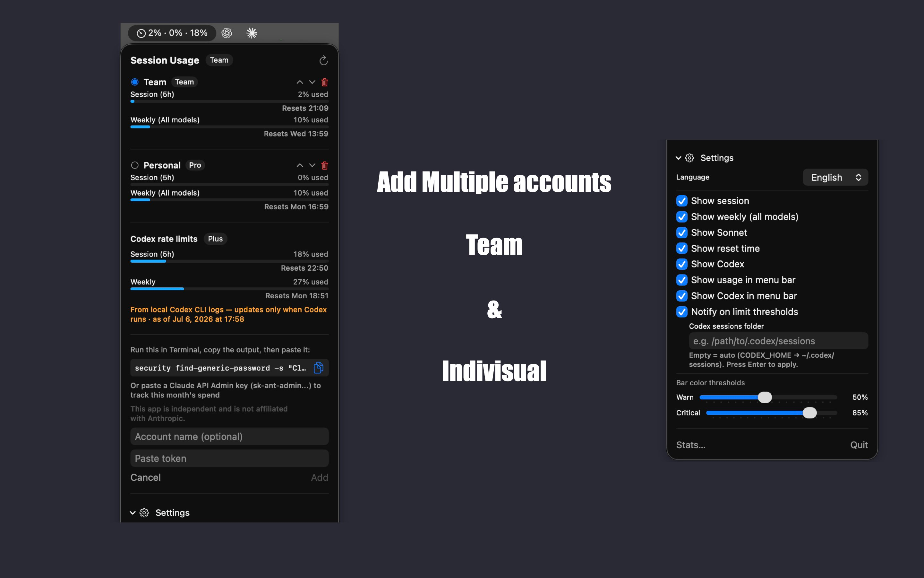The height and width of the screenshot is (578, 924).
Task: Move the Team account up
Action: tap(300, 82)
